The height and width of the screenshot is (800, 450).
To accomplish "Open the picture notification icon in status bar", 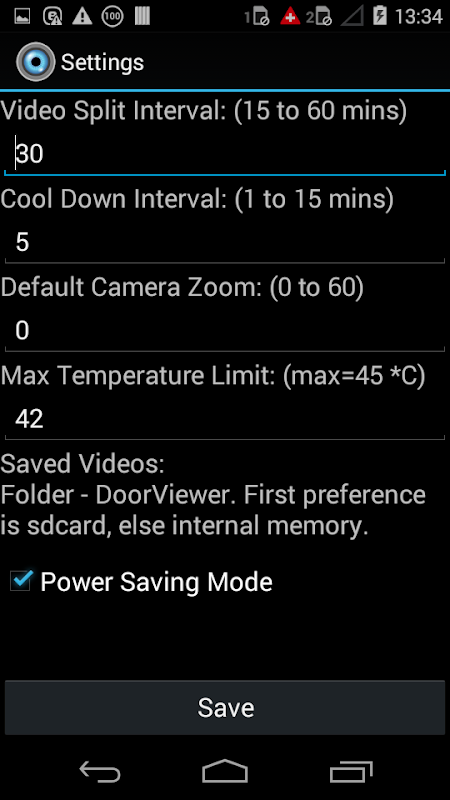I will (22, 17).
